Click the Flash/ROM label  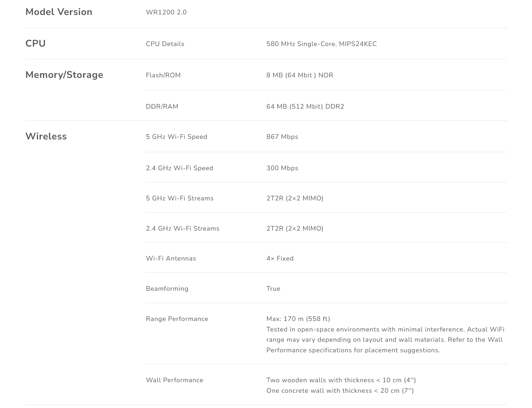point(163,75)
